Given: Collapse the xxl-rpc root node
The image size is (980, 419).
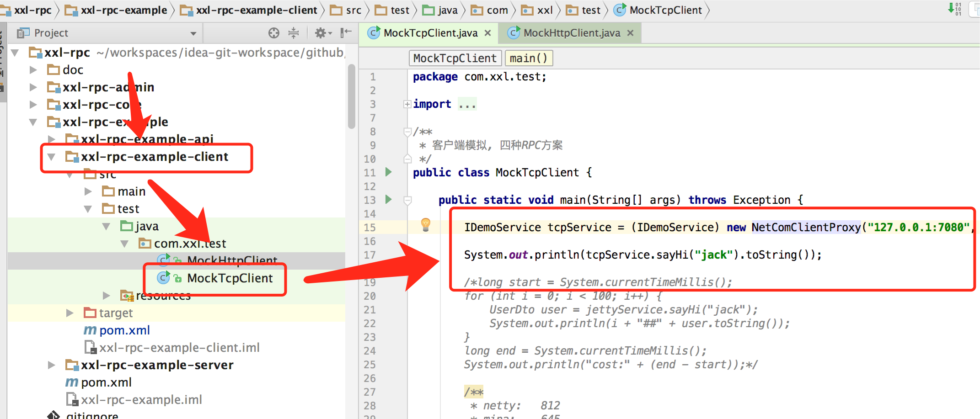Looking at the screenshot, I should click(15, 53).
